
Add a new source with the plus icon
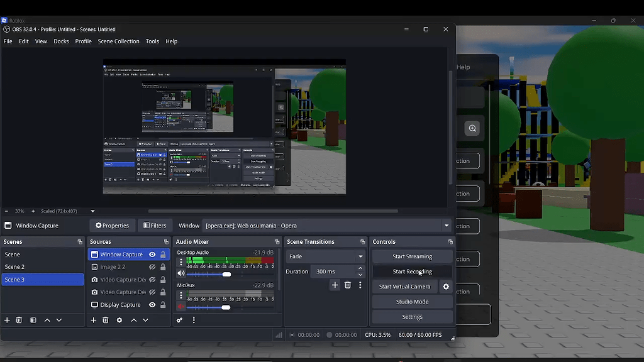point(93,320)
